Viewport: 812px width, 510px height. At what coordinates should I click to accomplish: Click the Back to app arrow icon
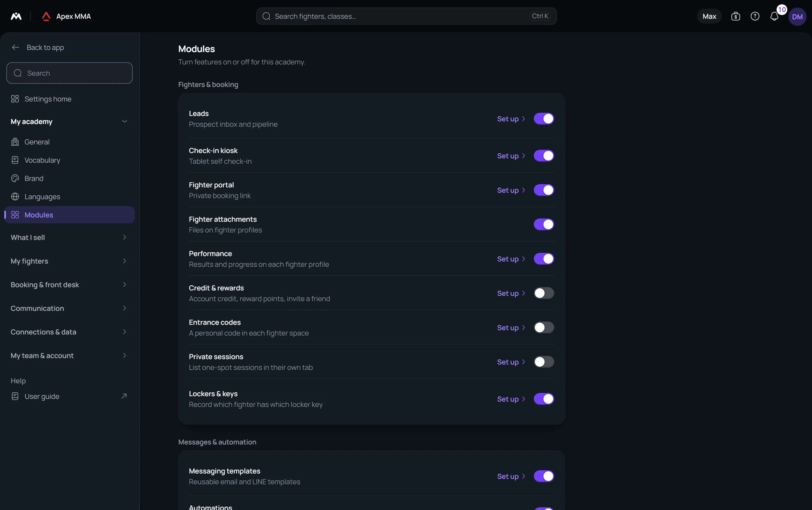pos(16,48)
